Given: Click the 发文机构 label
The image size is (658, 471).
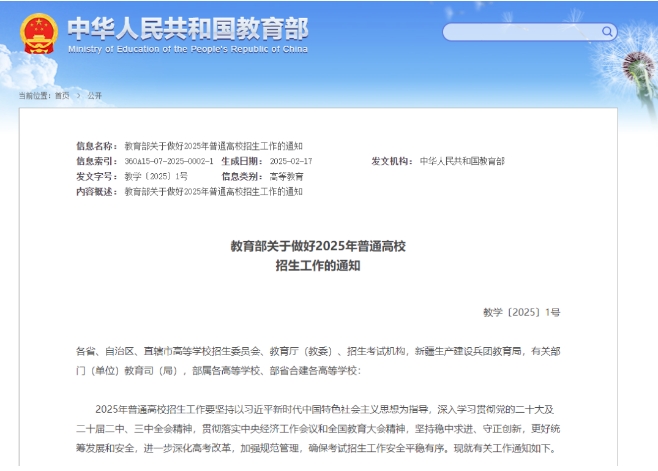Looking at the screenshot, I should coord(392,161).
